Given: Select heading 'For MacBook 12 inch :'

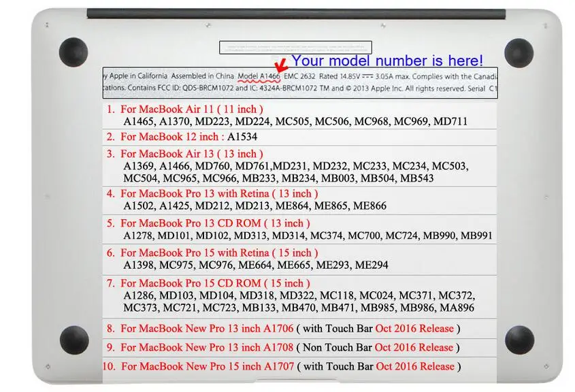Looking at the screenshot, I should point(172,137).
